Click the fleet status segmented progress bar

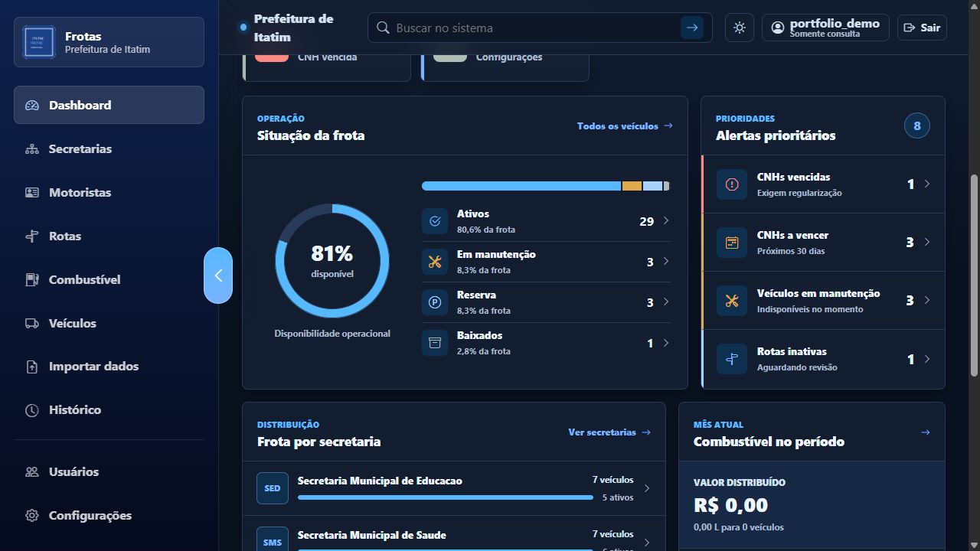click(546, 186)
